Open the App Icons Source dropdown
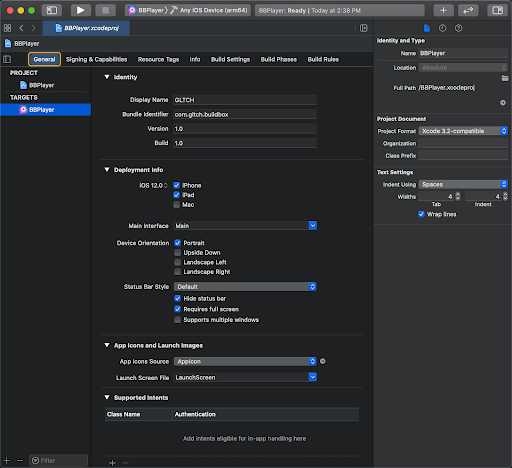 (x=245, y=361)
